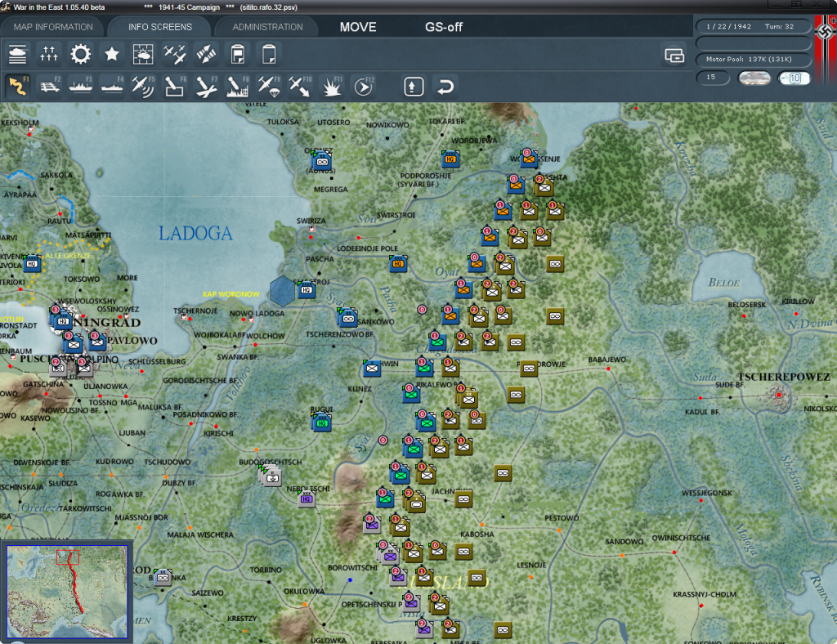Select the HQ counter at Lodeinoje Pole
The image size is (837, 644).
pyautogui.click(x=398, y=263)
